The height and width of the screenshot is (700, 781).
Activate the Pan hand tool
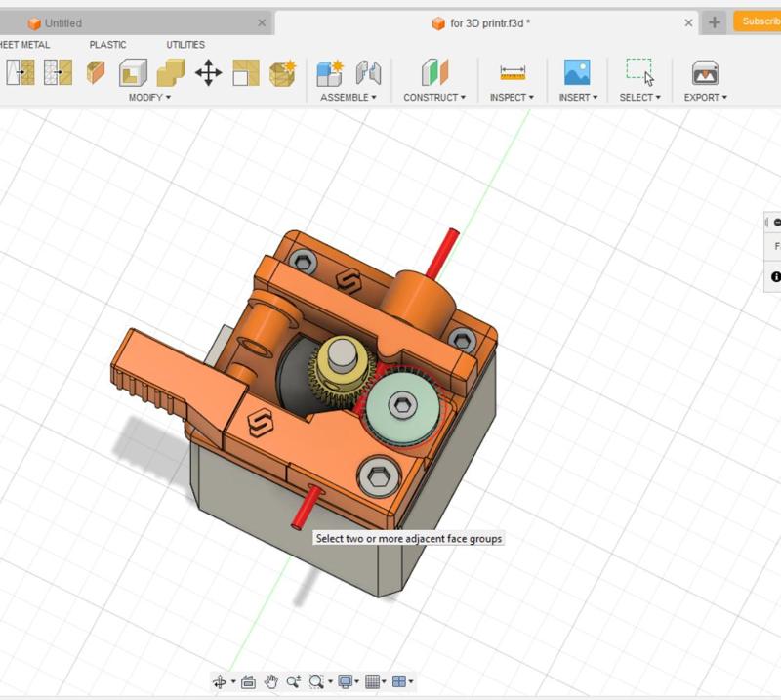tap(271, 681)
